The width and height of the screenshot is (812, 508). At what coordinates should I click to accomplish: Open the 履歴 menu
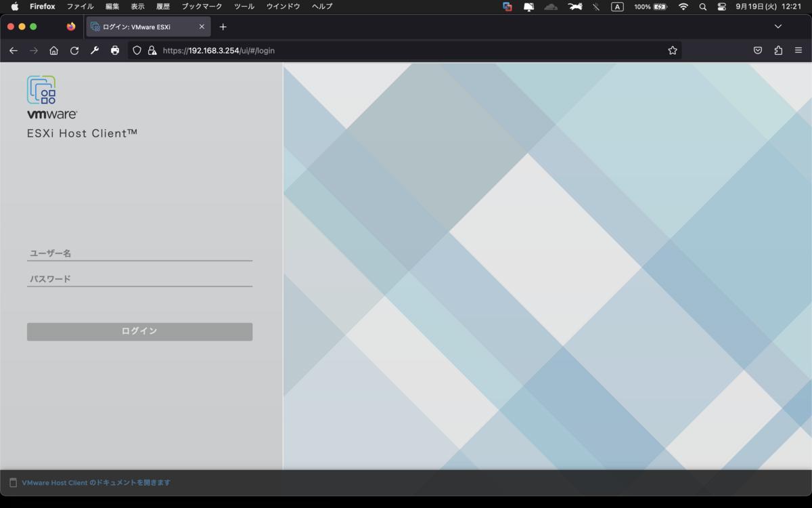[163, 7]
